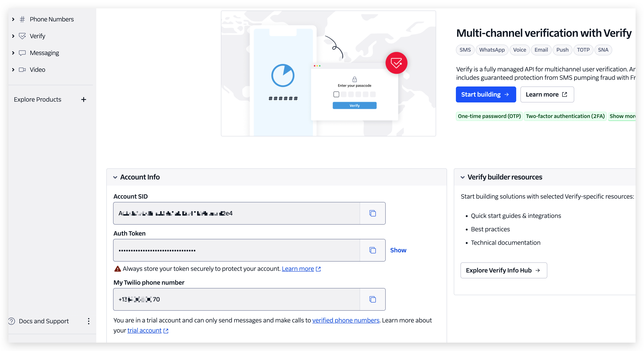This screenshot has height=351, width=644.
Task: Click the red Verify shield badge in illustration
Action: 396,63
